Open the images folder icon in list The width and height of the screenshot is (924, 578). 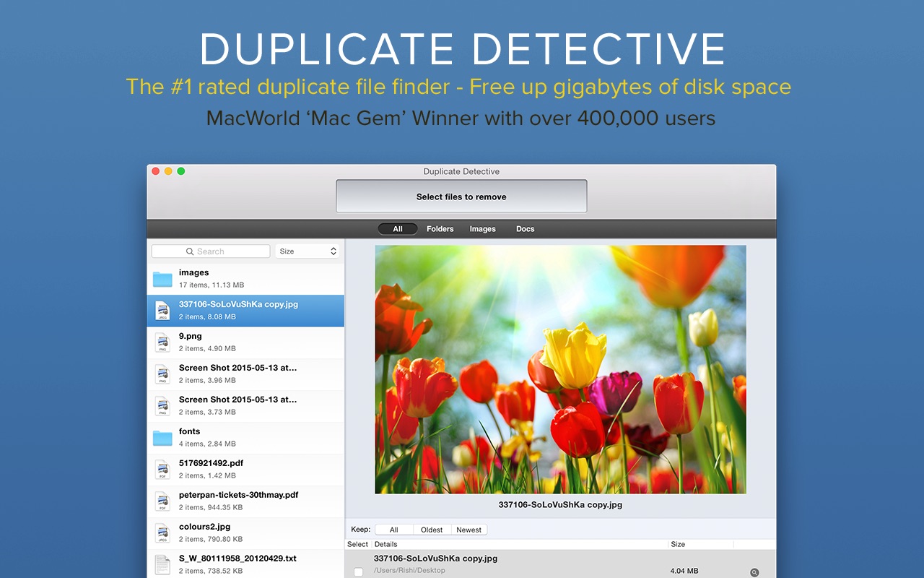click(162, 279)
